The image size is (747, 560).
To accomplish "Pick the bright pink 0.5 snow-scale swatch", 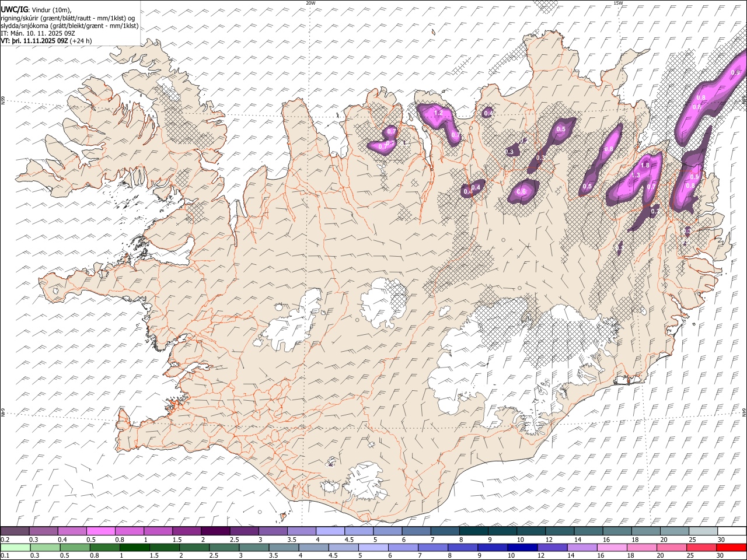I will [100, 531].
